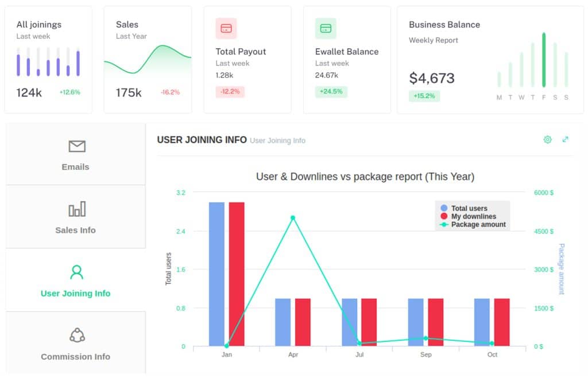Viewport: 588px width, 382px height.
Task: Switch to the Sales Info section
Action: pos(75,230)
